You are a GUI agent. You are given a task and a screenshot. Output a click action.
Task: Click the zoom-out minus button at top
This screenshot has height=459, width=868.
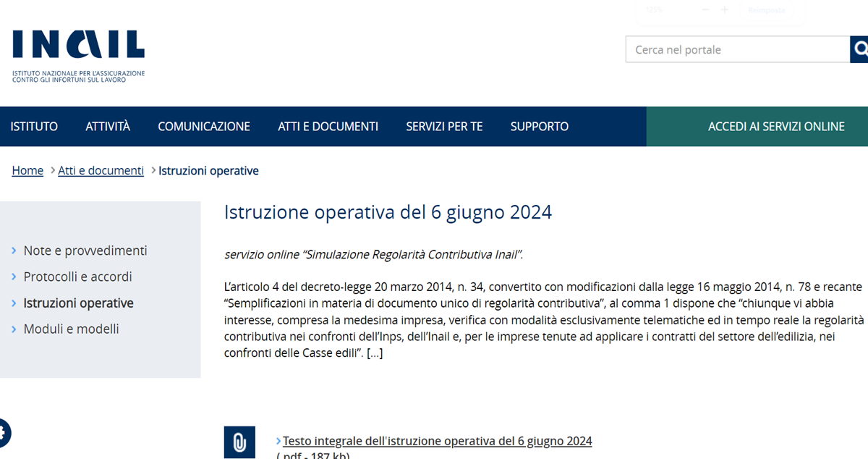(x=706, y=10)
